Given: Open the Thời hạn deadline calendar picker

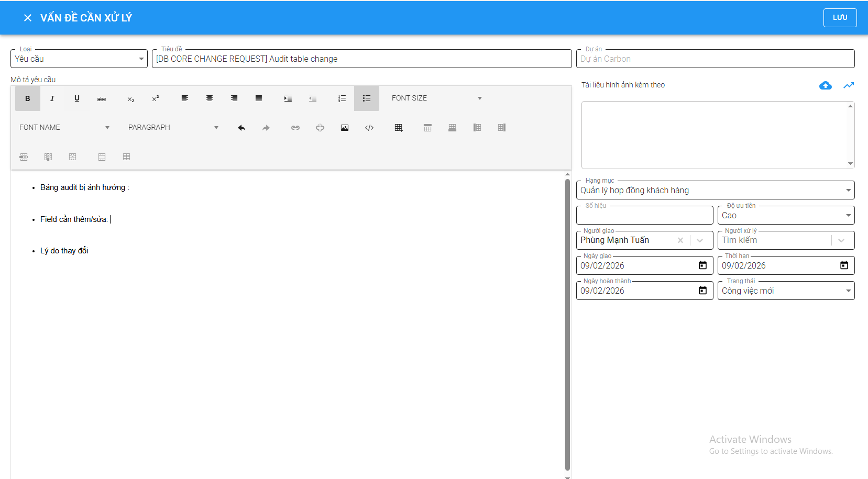Looking at the screenshot, I should (844, 265).
